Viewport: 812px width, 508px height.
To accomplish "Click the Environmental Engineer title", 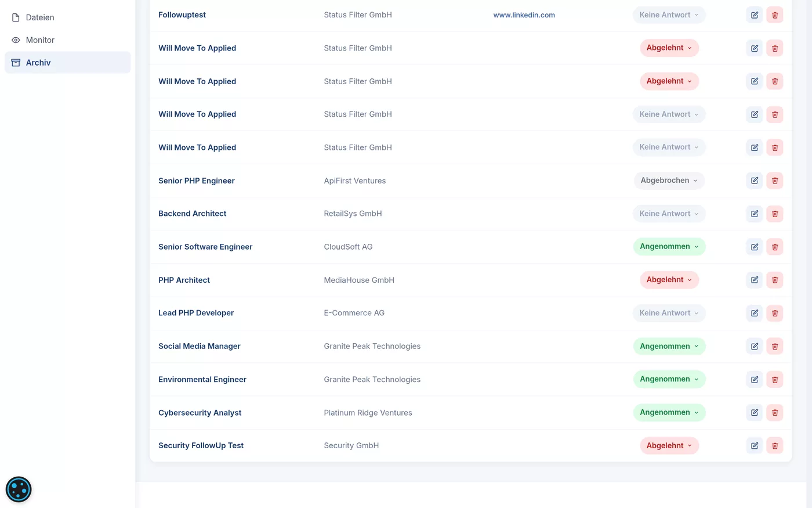I will [x=202, y=379].
